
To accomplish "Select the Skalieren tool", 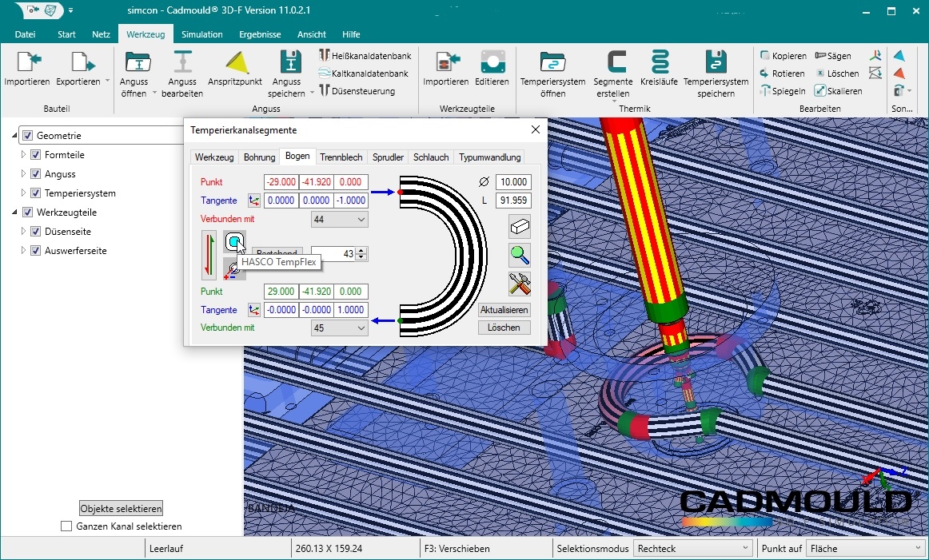I will pyautogui.click(x=839, y=91).
